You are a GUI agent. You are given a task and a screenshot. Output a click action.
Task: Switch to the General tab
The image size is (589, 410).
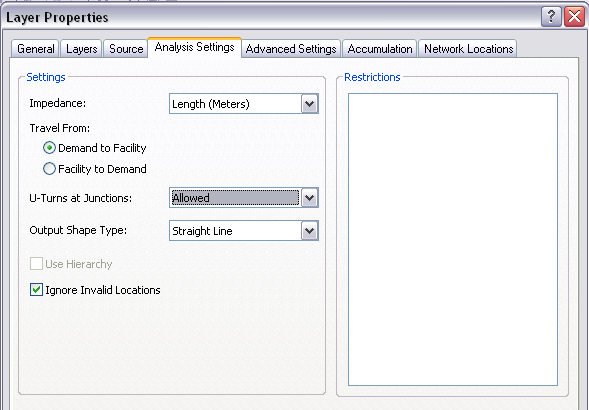click(35, 49)
